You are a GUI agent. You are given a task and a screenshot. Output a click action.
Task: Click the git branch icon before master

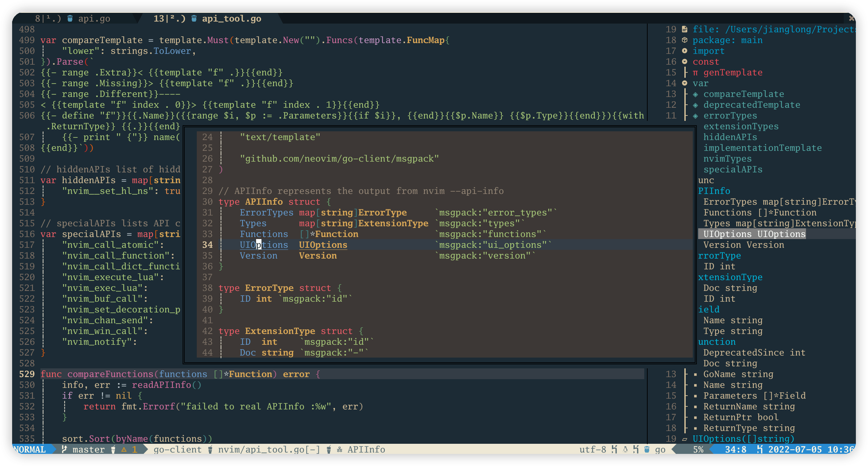[x=64, y=450]
